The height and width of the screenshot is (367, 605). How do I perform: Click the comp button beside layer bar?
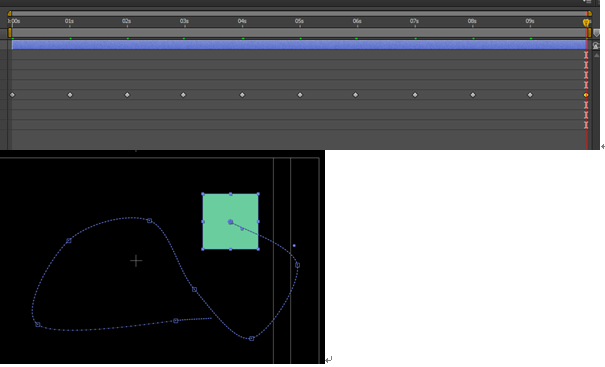coord(596,46)
